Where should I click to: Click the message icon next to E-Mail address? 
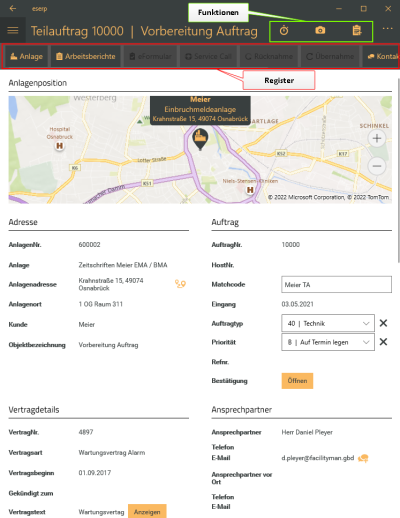coord(363,458)
